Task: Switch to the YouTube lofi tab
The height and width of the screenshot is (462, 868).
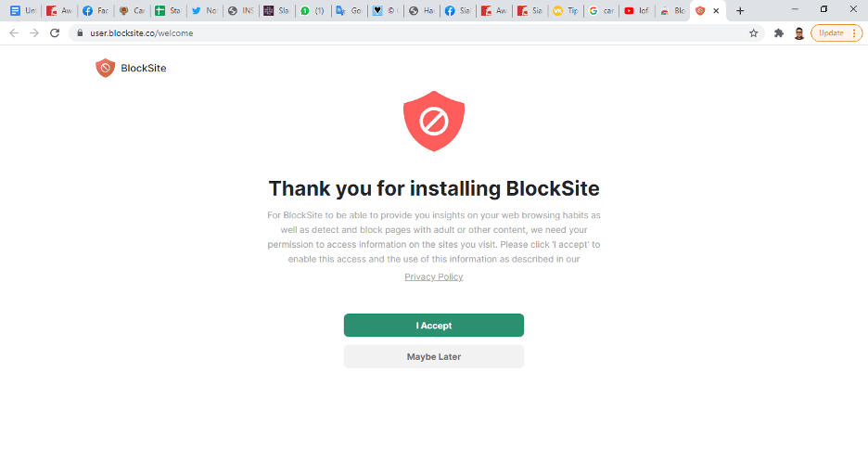Action: point(636,10)
